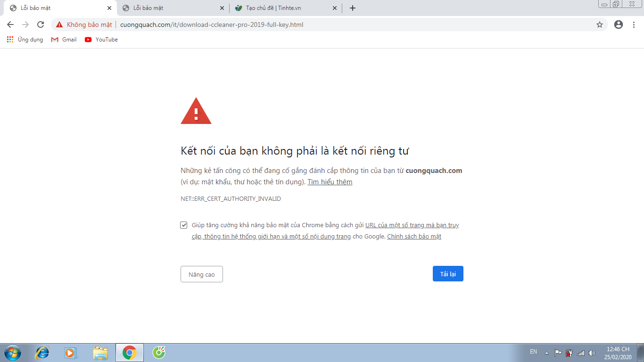Open the network signal tray icon
The height and width of the screenshot is (362, 644).
click(581, 353)
